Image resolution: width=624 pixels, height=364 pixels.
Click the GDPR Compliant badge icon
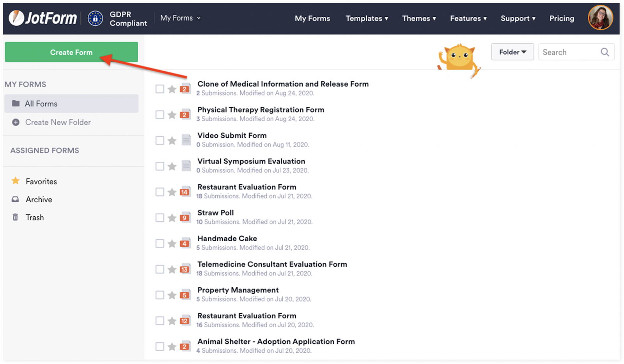tap(95, 18)
